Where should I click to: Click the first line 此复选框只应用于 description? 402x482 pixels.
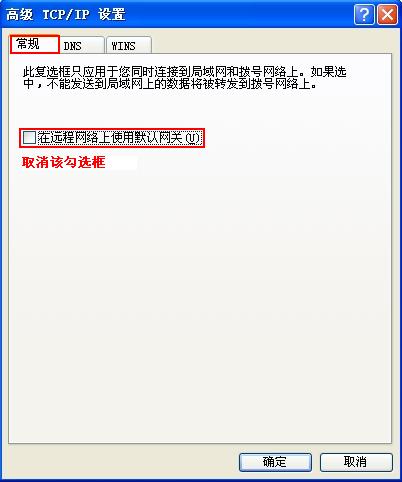pyautogui.click(x=185, y=72)
